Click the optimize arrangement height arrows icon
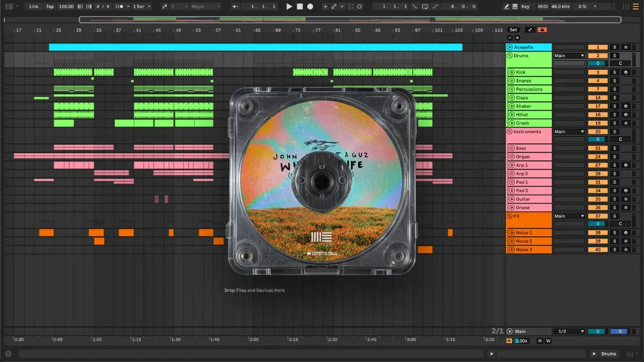Viewport: 644px width, 362px height. (x=530, y=30)
